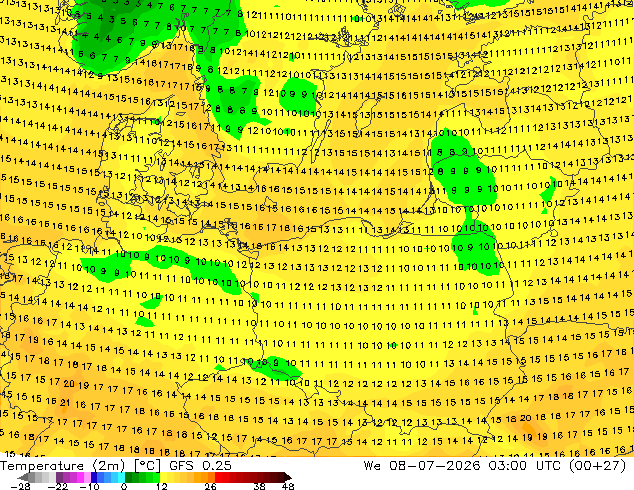The height and width of the screenshot is (490, 634).
Task: Click the "26" legend label
Action: coord(210,486)
